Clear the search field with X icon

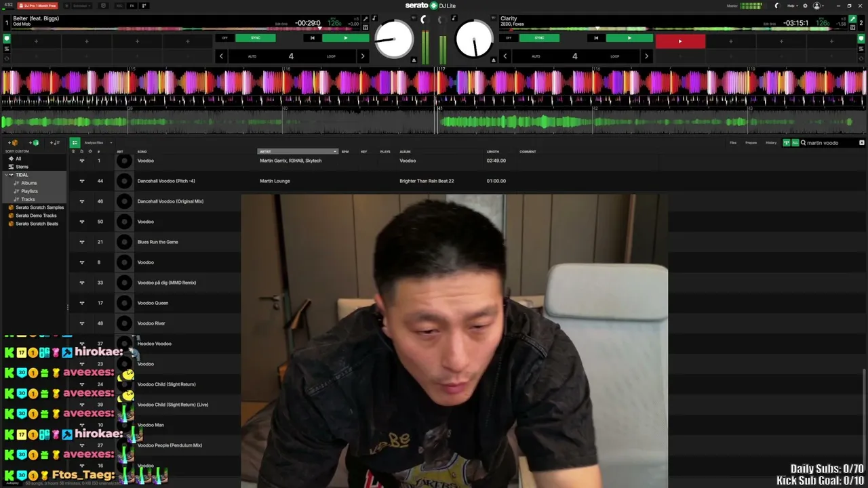point(862,143)
